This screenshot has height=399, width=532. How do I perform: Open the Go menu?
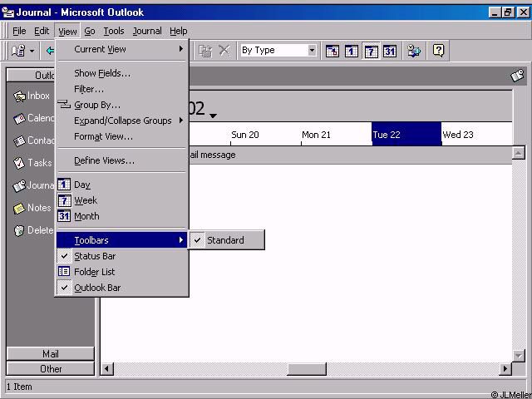pyautogui.click(x=90, y=32)
